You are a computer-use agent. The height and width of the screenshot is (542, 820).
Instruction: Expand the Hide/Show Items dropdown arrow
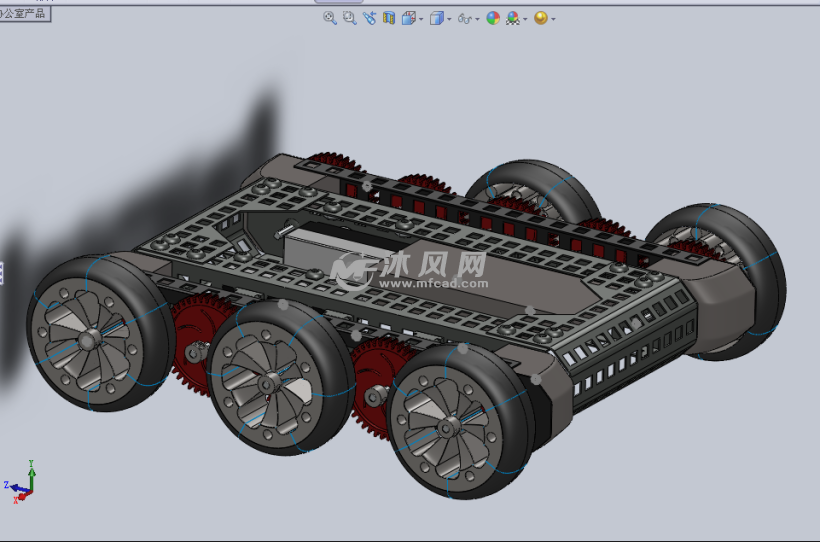[x=478, y=19]
